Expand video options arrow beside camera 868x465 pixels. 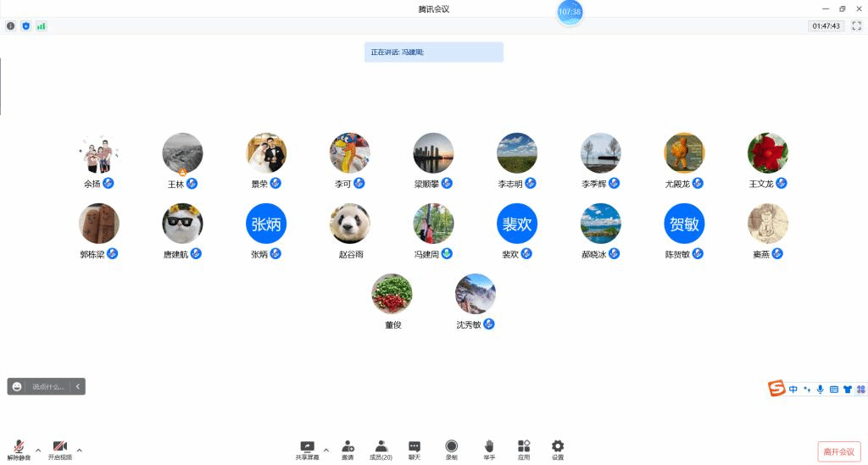(x=80, y=450)
